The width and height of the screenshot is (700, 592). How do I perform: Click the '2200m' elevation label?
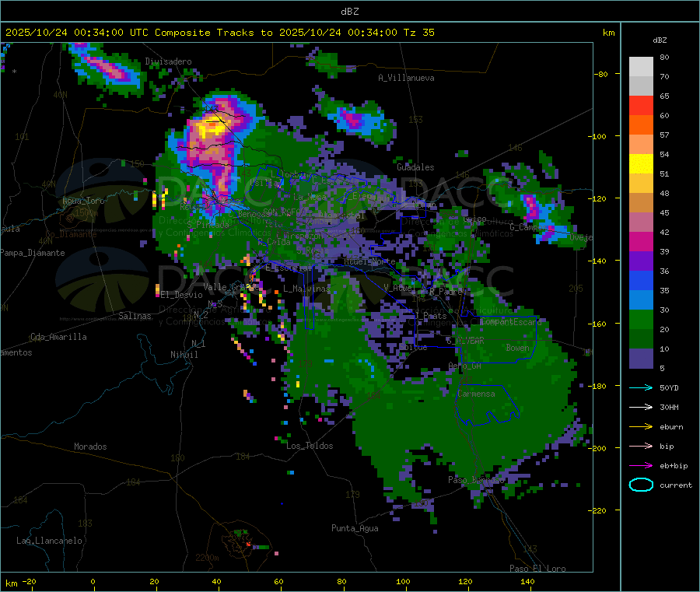[207, 558]
